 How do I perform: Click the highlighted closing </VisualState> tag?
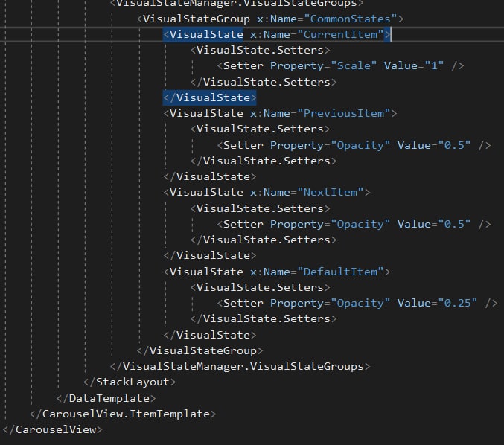(x=210, y=97)
